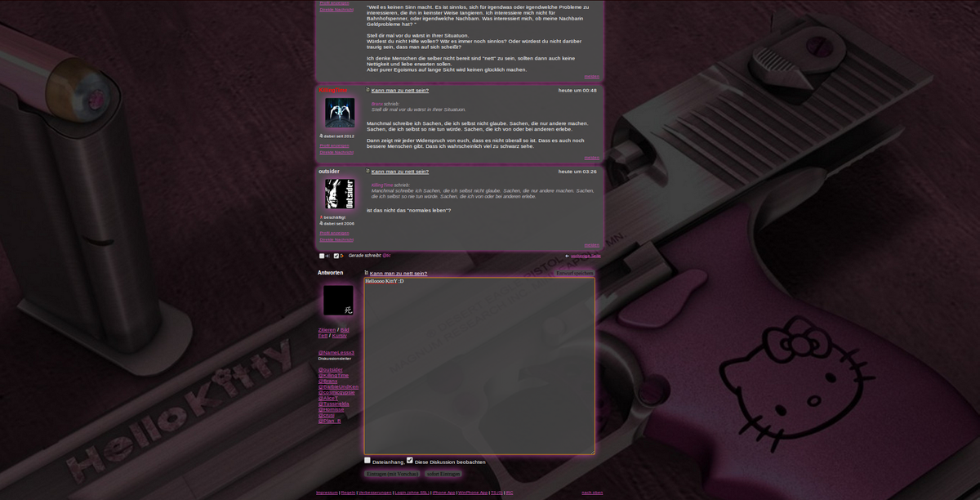Click your own avatar under Antworten
This screenshot has width=980, height=500.
click(x=338, y=300)
